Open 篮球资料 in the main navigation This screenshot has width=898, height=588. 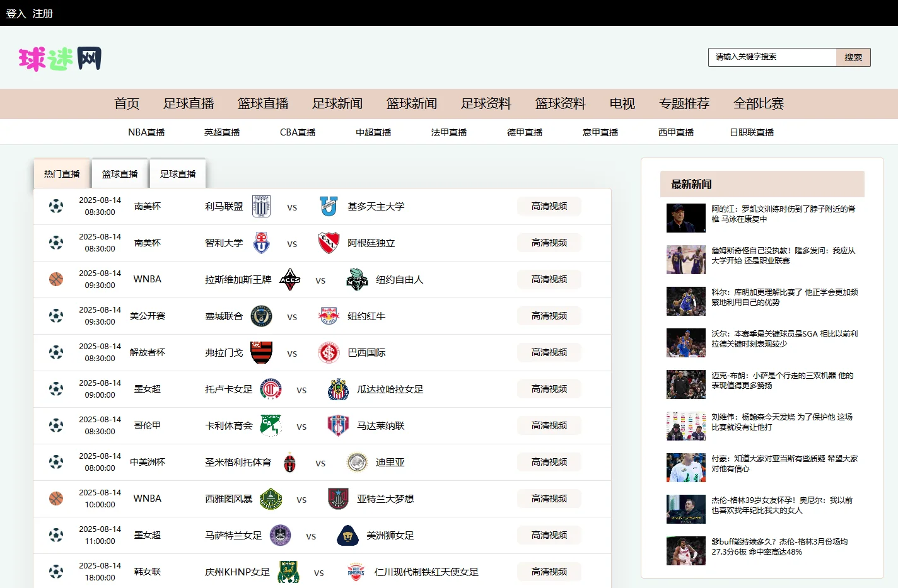[x=561, y=103]
